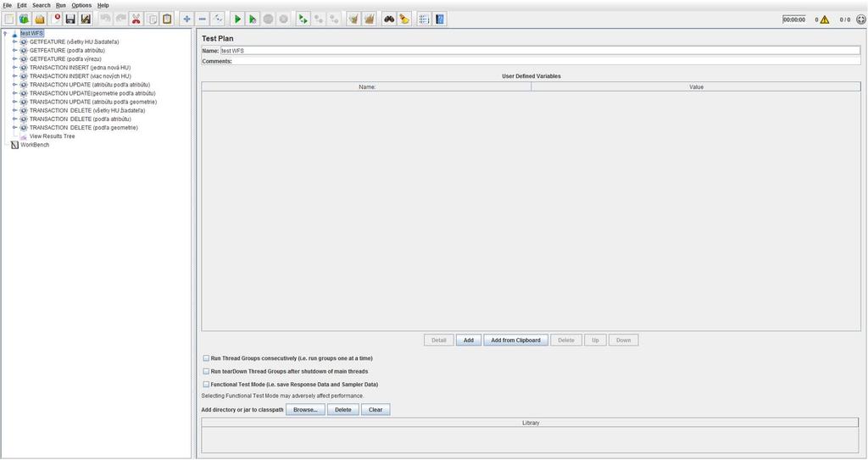This screenshot has height=460, width=868.
Task: Expand TRANSACTION UPDATE(geometrie podľa atribútu) node
Action: 15,93
